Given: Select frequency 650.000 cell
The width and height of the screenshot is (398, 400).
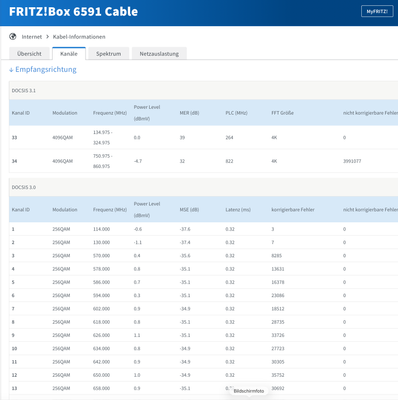Looking at the screenshot, I should pyautogui.click(x=101, y=375).
